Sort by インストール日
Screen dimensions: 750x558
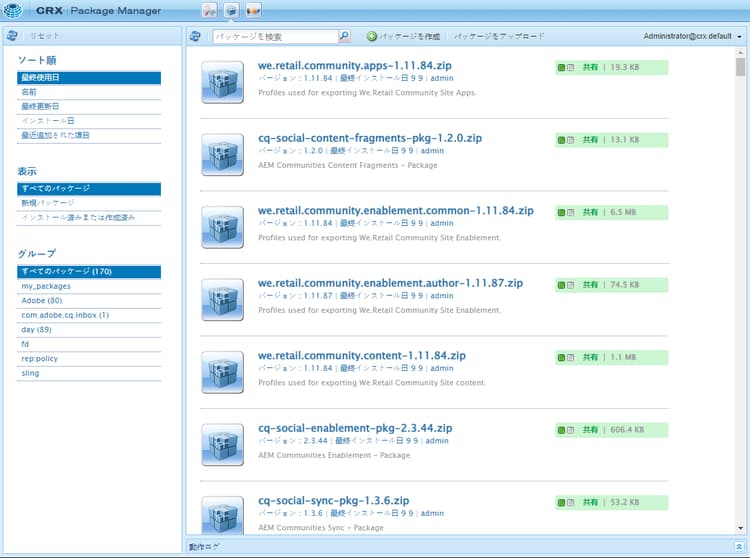88,120
